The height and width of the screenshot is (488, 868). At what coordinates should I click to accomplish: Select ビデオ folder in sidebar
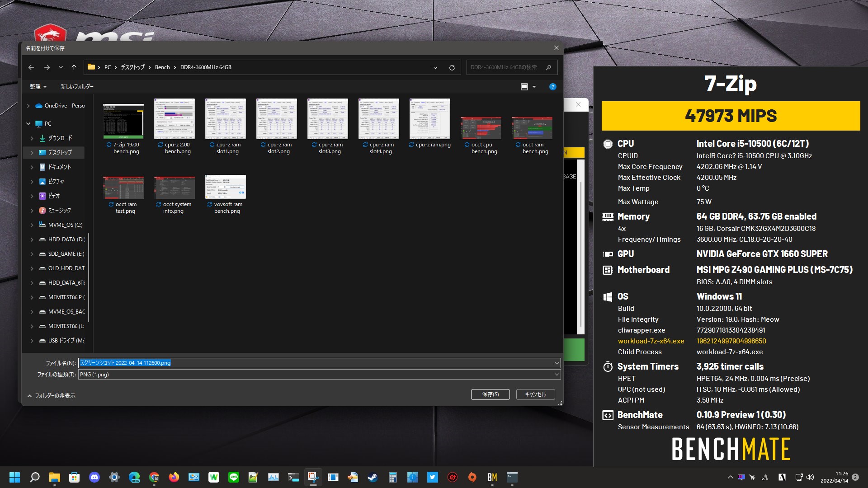click(x=54, y=196)
